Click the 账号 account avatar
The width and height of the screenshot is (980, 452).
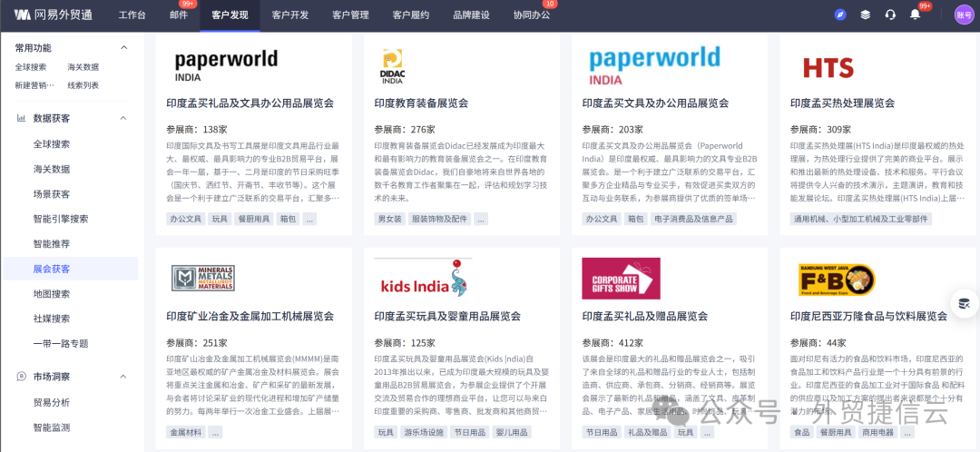click(964, 15)
